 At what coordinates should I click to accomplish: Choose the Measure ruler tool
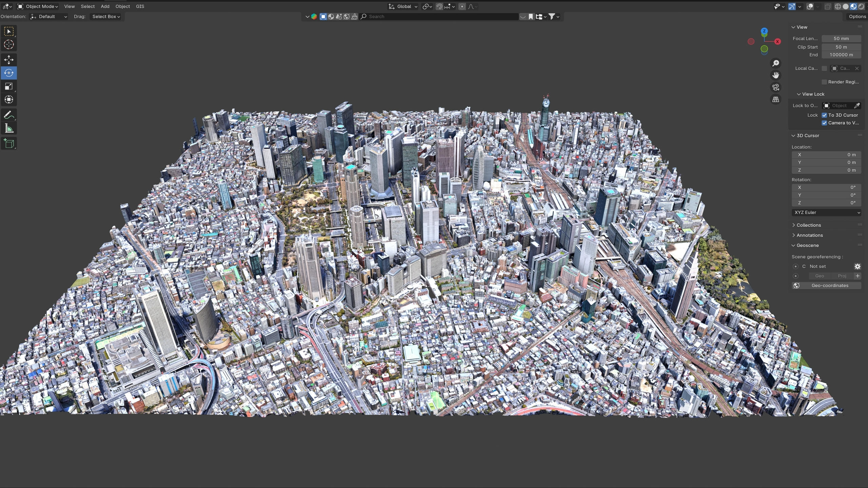click(9, 128)
